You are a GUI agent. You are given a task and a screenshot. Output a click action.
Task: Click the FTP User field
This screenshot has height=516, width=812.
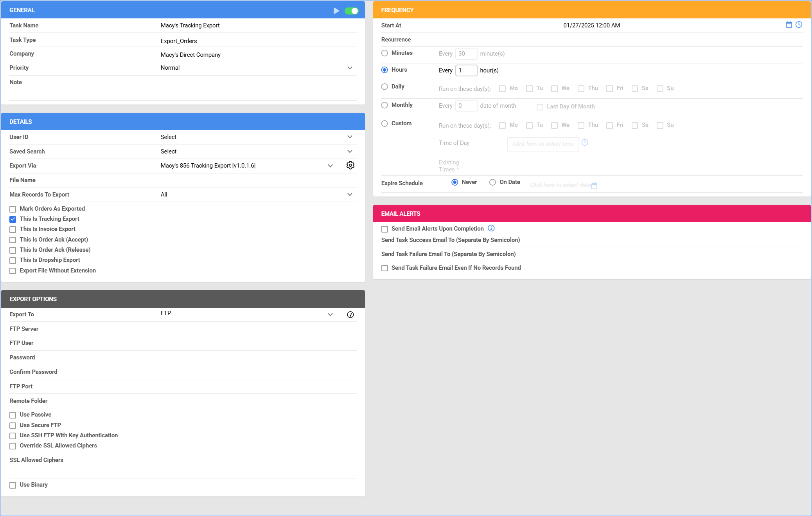click(258, 343)
